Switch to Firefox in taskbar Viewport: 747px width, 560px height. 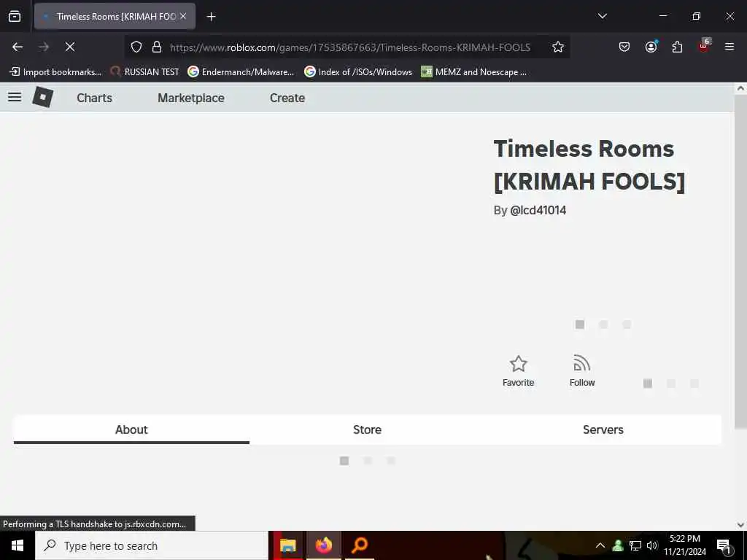(x=323, y=545)
